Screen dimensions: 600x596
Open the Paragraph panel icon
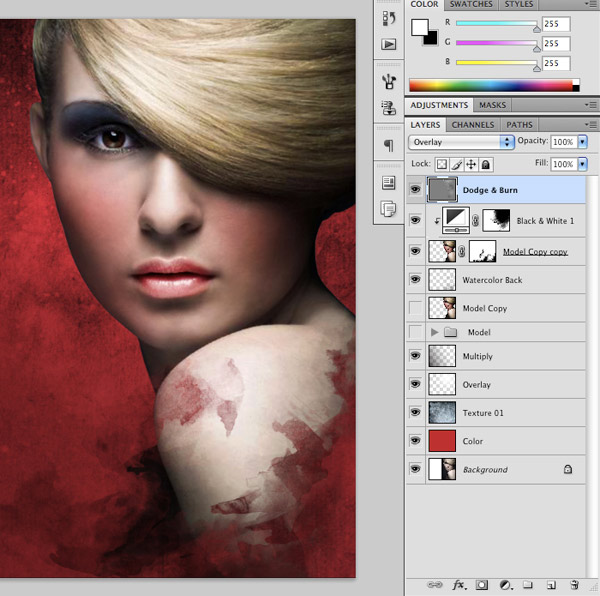pyautogui.click(x=388, y=146)
